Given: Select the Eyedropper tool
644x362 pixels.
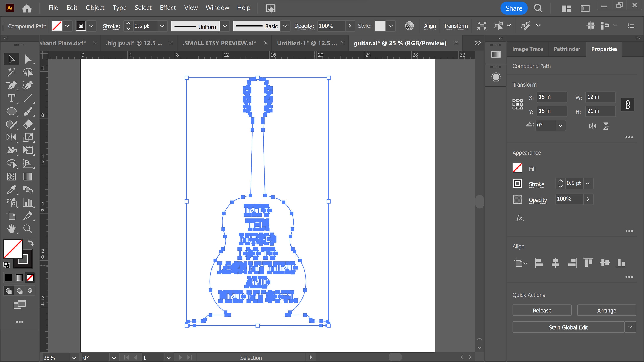Looking at the screenshot, I should pyautogui.click(x=12, y=190).
